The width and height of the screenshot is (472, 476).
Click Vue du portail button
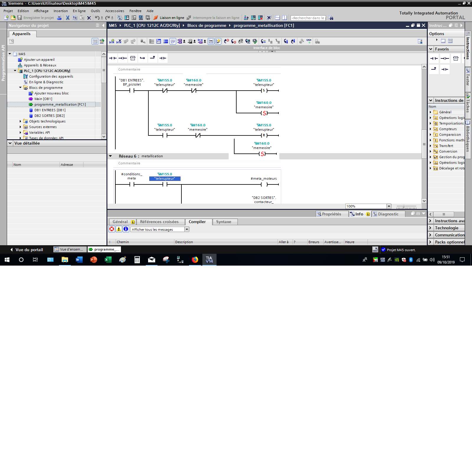point(27,250)
